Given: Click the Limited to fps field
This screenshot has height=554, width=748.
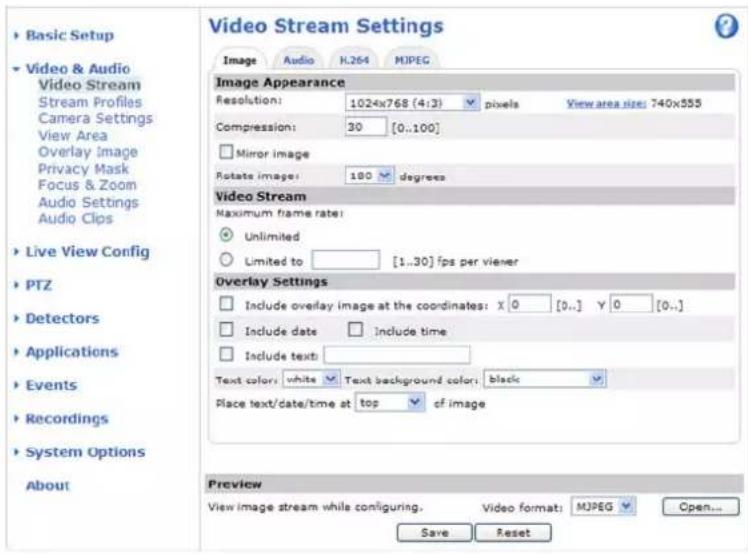Looking at the screenshot, I should [346, 261].
